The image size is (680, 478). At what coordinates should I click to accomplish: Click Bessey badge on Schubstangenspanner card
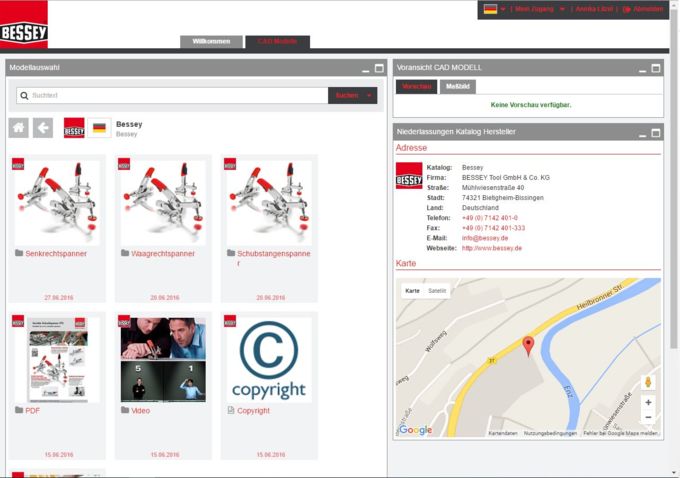[230, 164]
